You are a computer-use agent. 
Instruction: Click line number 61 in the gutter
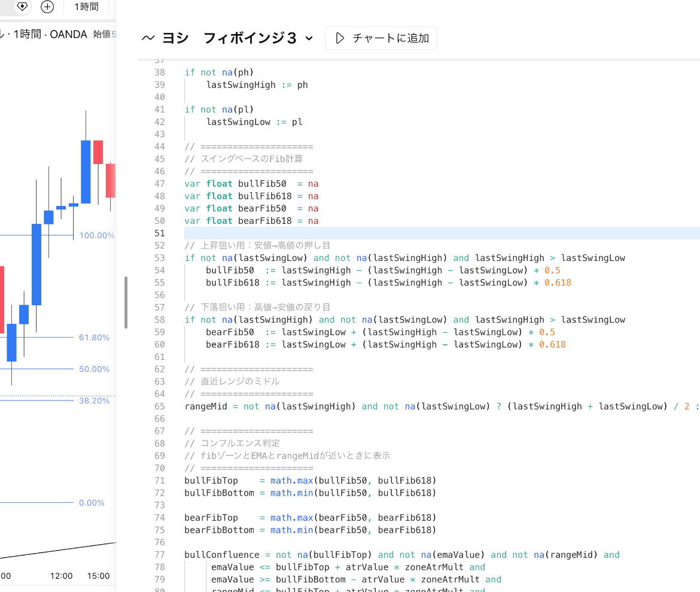160,357
